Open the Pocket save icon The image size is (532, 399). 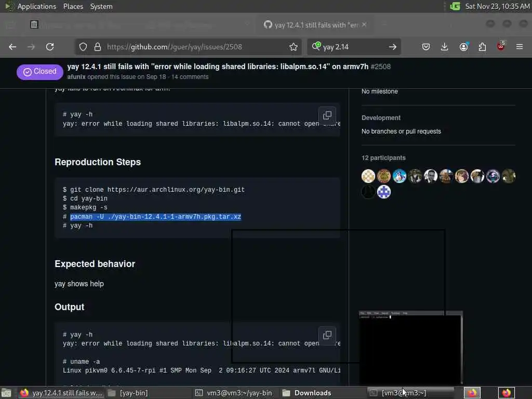426,47
